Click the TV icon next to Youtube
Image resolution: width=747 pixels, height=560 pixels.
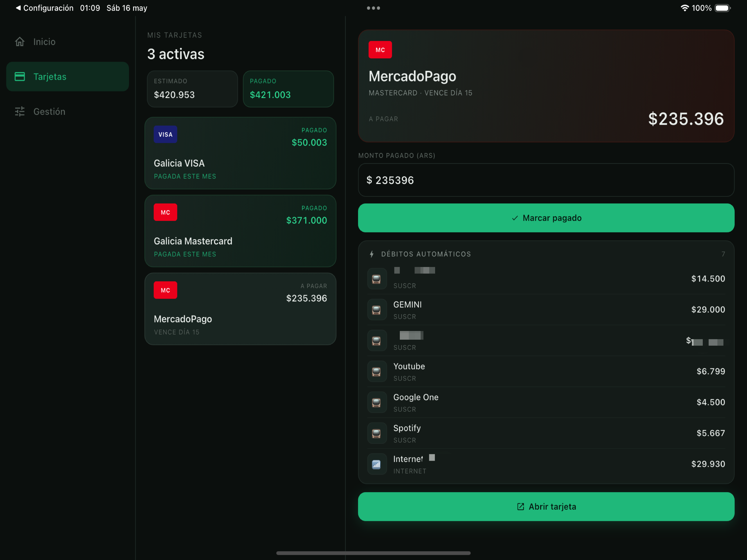click(x=376, y=371)
